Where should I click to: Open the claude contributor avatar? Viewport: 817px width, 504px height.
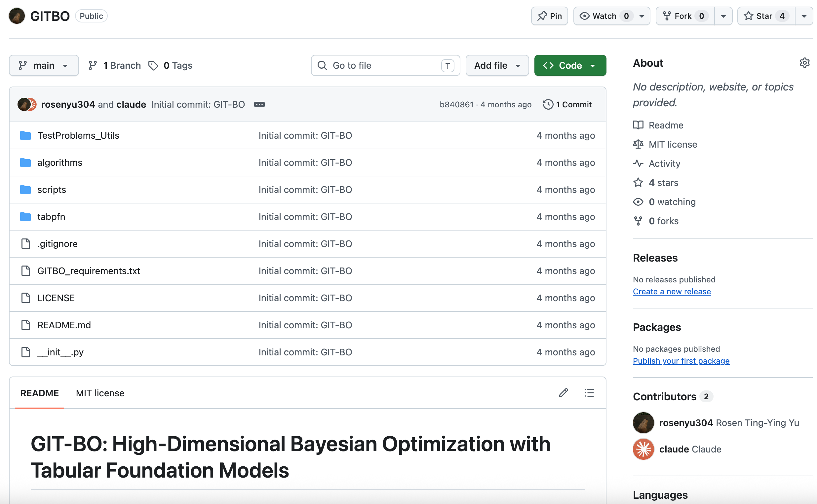[x=643, y=449]
